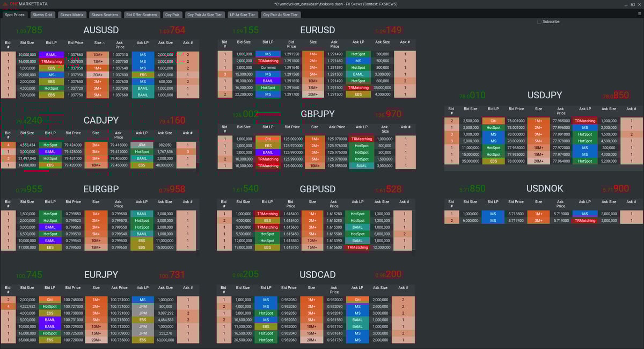Enable the Subscribe checkbox
The image size is (644, 349).
click(x=539, y=21)
